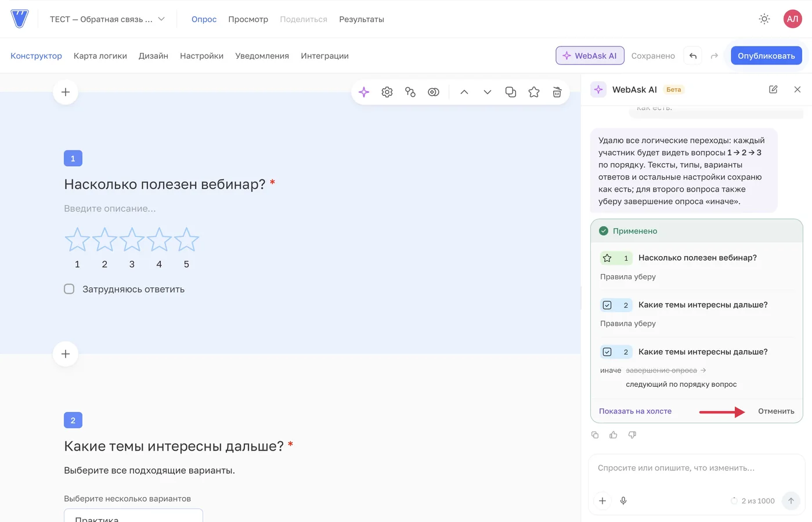Toggle the WebAsk AI button
Viewport: 812px width, 522px height.
click(x=590, y=56)
